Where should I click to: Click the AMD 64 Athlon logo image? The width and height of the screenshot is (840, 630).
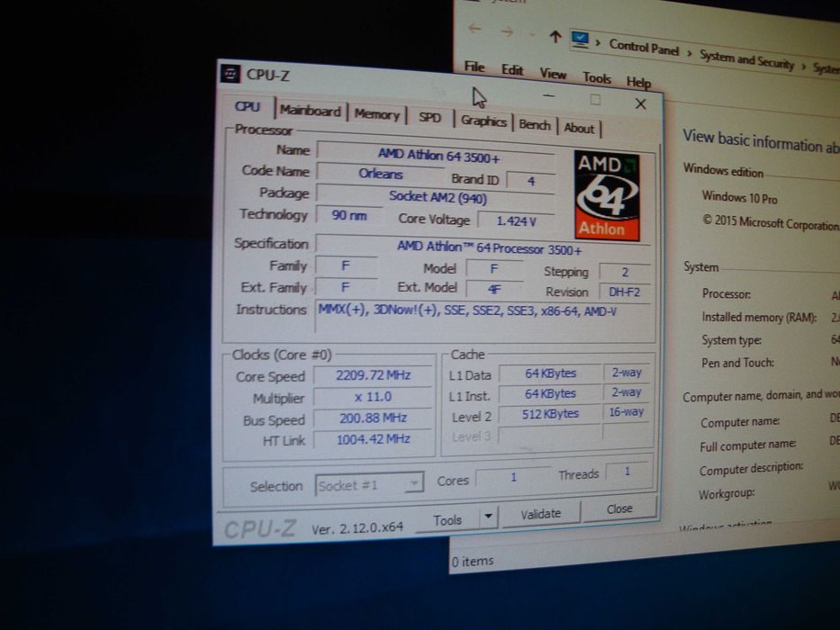tap(607, 196)
